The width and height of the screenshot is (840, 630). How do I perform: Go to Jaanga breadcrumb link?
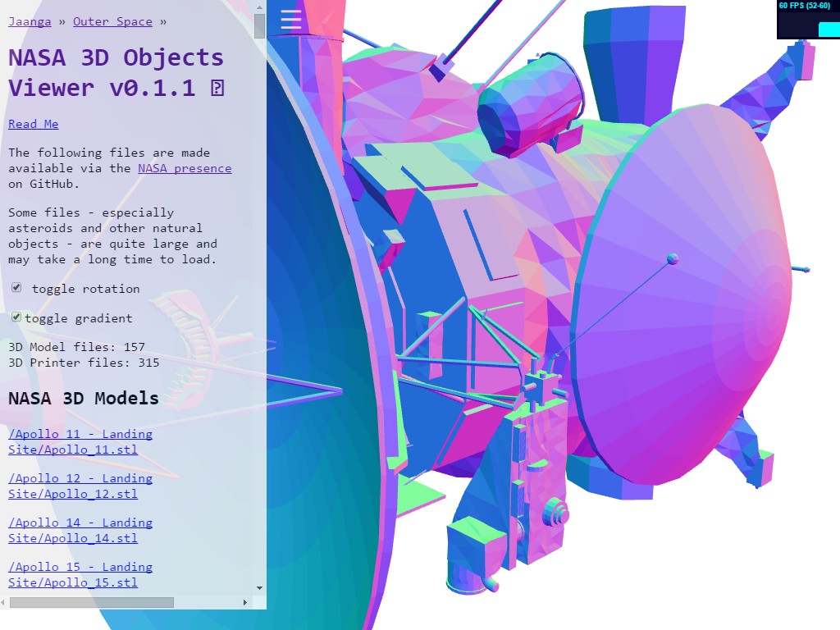click(29, 21)
